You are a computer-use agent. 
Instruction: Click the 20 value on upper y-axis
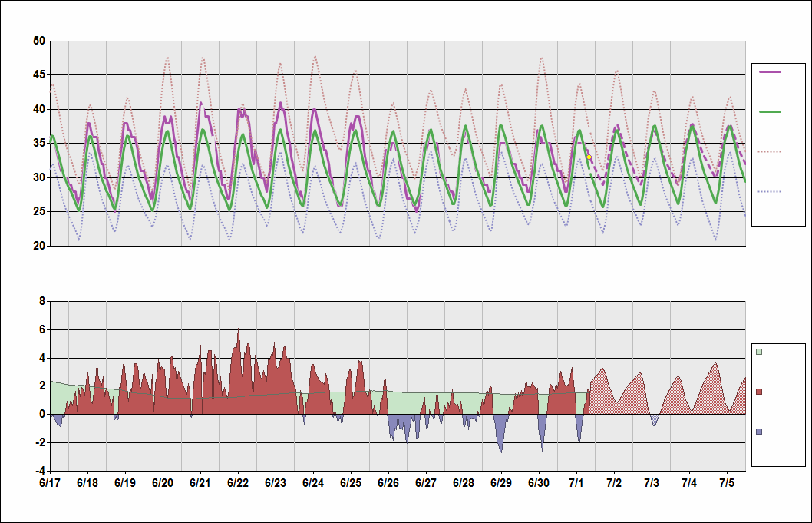click(x=38, y=246)
